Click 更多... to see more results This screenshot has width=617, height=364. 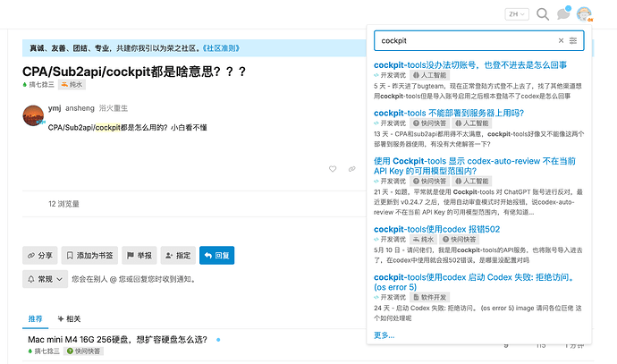point(384,334)
